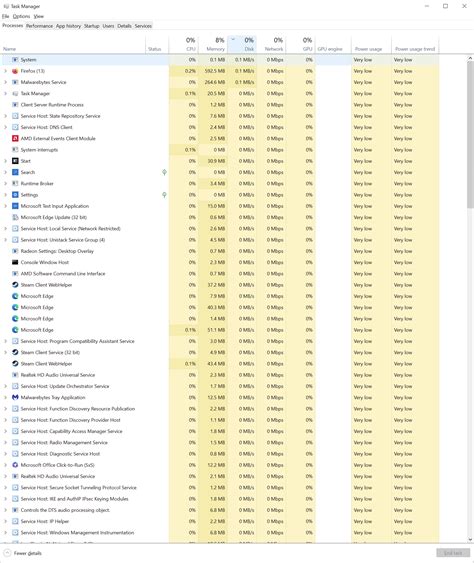474x563 pixels.
Task: Click the Task Manager process icon
Action: pyautogui.click(x=15, y=94)
